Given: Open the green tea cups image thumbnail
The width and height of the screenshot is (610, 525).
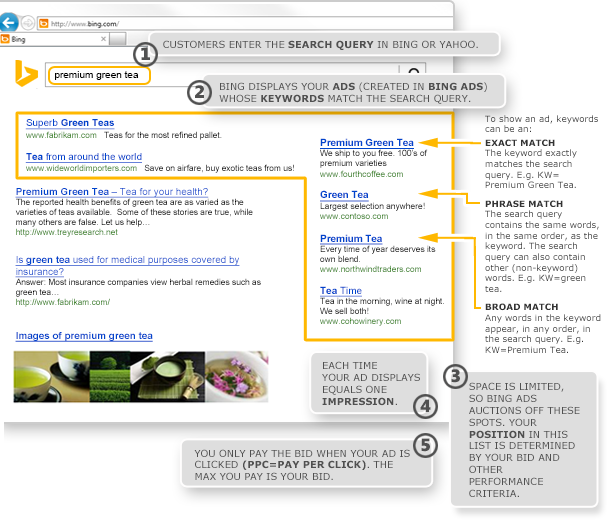Looking at the screenshot, I should 51,376.
